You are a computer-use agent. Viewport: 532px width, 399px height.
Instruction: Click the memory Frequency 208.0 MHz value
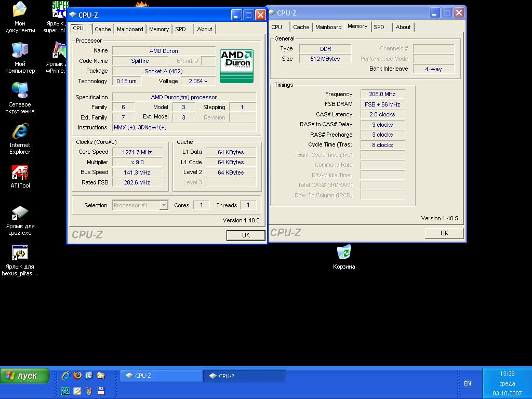382,95
